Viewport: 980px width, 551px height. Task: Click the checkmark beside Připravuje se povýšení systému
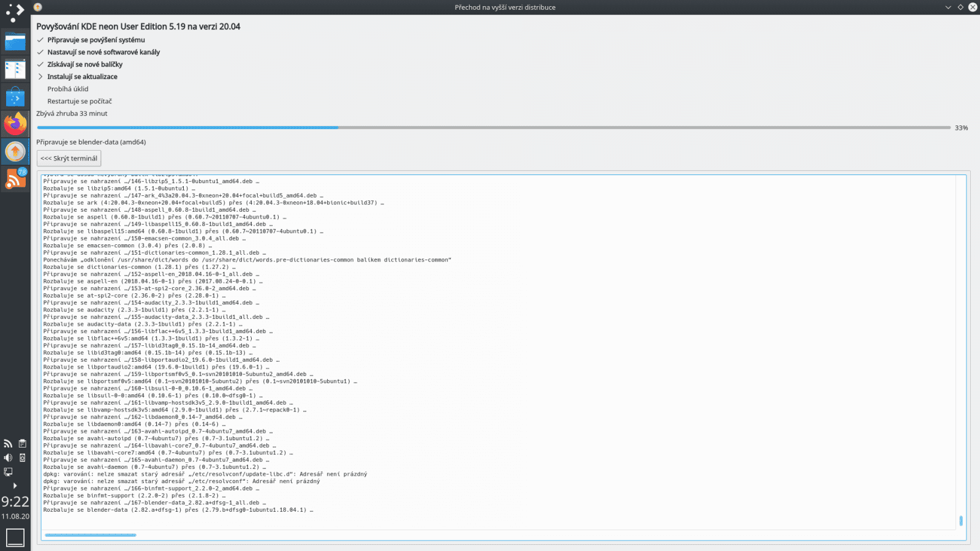(x=40, y=40)
